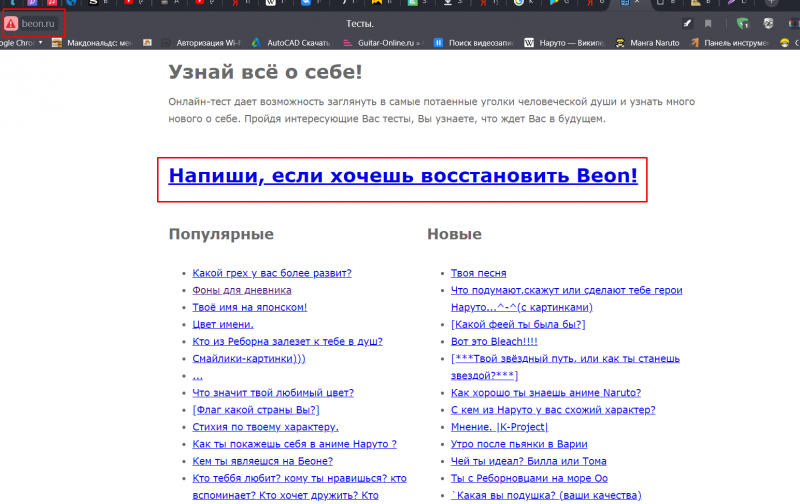Expand the Google Chrome bookmarks folder arrow
Screen dimensions: 800x504
tap(40, 43)
